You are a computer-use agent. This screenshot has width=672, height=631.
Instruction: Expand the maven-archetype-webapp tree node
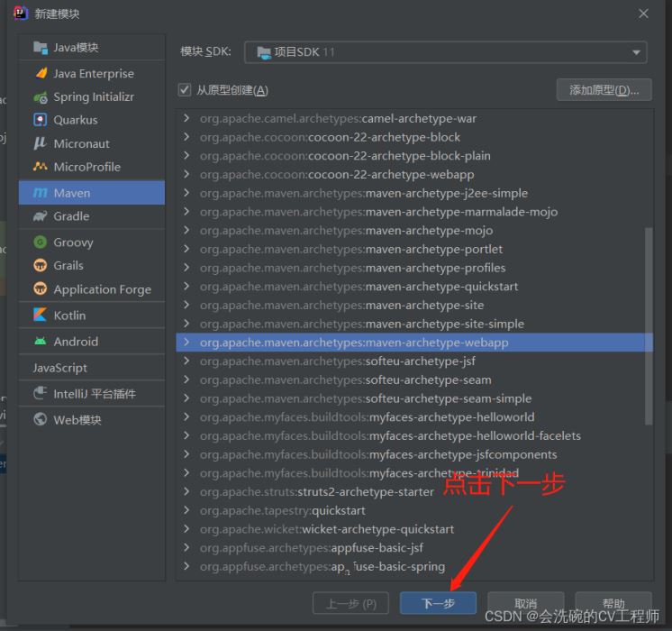click(x=186, y=343)
